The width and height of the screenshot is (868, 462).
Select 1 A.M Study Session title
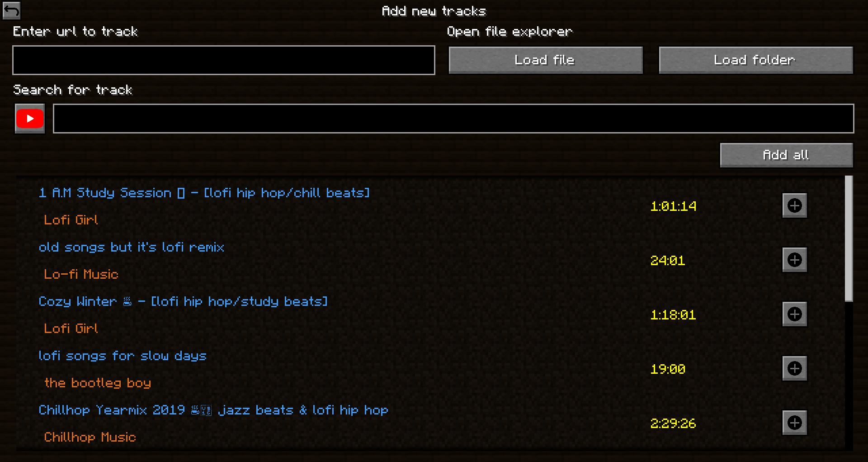pos(204,193)
